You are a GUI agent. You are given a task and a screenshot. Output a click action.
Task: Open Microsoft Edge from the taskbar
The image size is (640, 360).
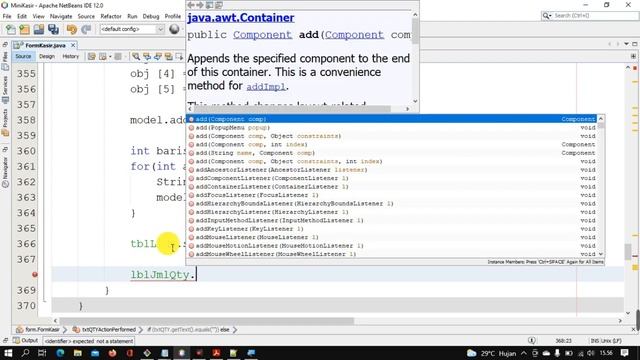coord(60,353)
